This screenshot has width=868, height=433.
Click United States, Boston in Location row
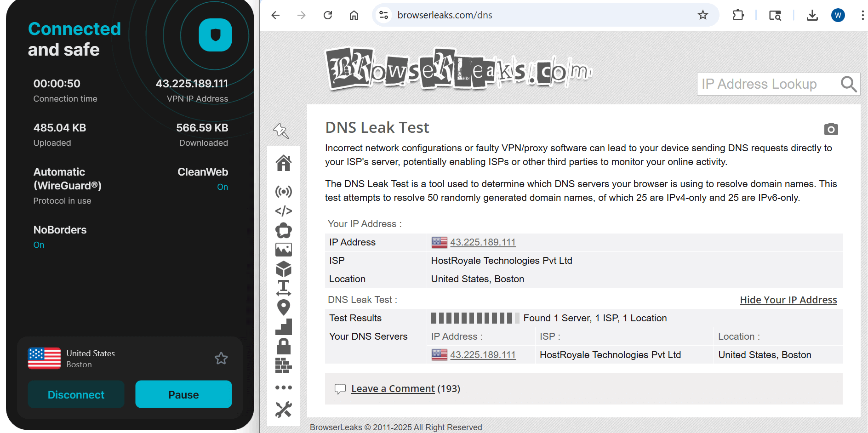[478, 279]
